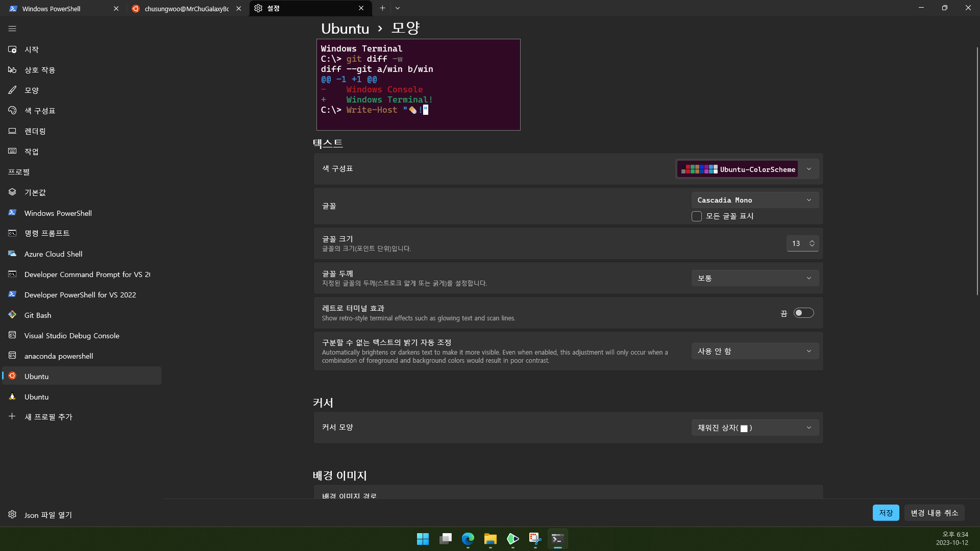Open Windows Start menu on taskbar
Viewport: 980px width, 551px height.
point(423,539)
